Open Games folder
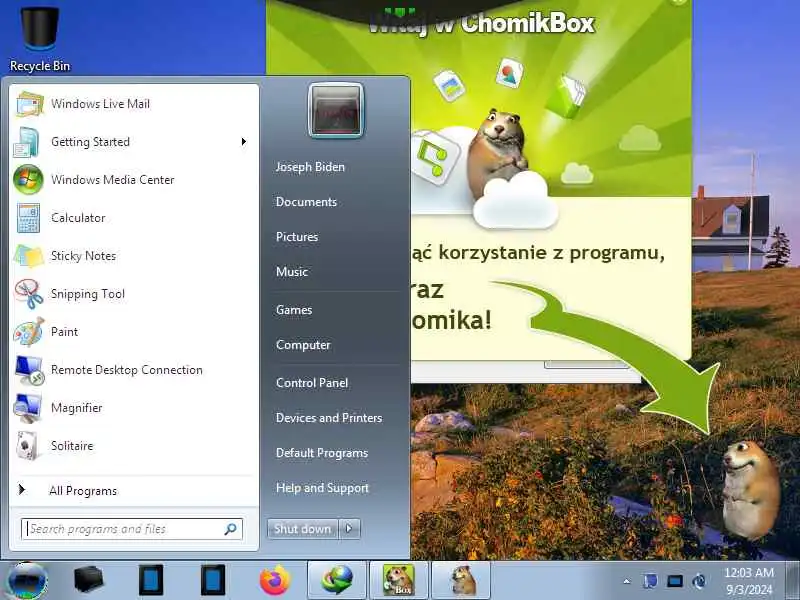This screenshot has width=800, height=600. [x=294, y=310]
